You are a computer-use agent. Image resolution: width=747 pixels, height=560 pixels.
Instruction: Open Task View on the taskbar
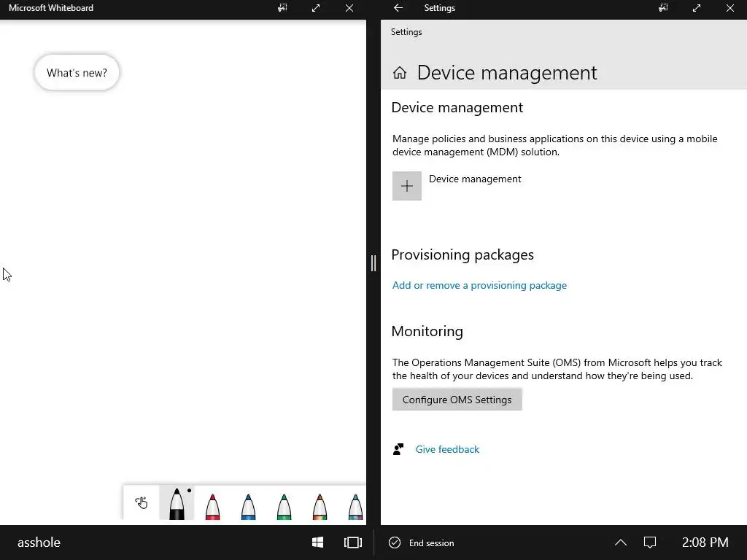[353, 542]
